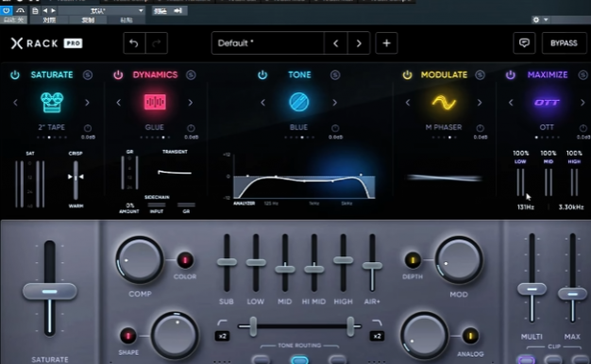
Task: Toggle the Color button beside Comp
Action: [185, 260]
